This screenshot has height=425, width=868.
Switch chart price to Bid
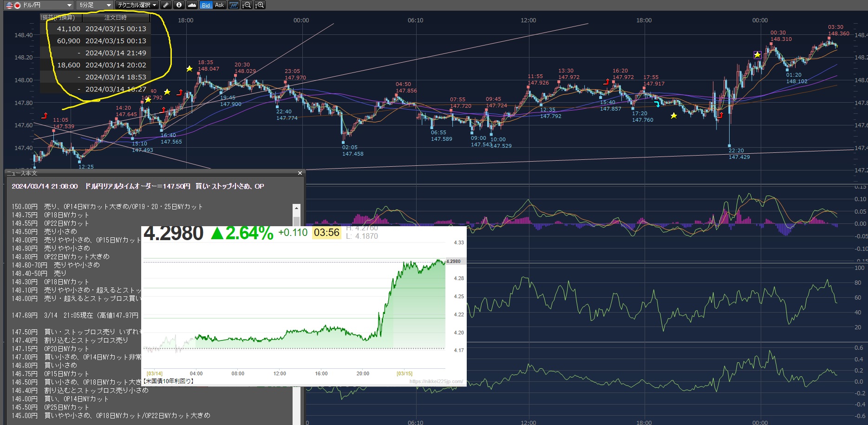click(206, 5)
